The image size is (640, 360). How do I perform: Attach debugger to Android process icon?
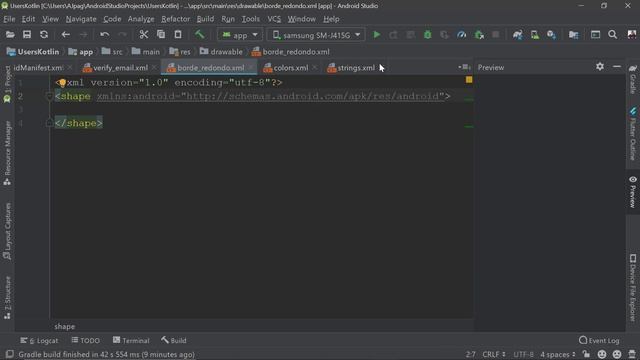pyautogui.click(x=479, y=35)
